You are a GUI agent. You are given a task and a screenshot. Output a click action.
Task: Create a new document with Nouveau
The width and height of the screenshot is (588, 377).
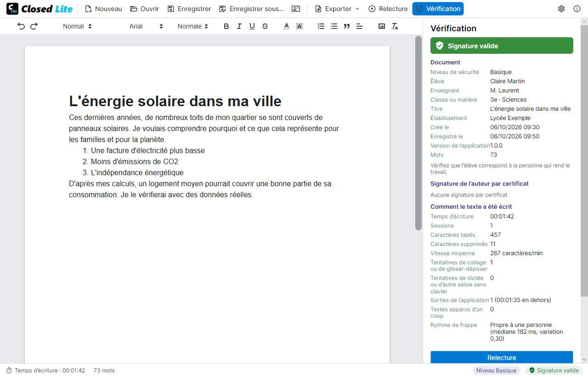pyautogui.click(x=103, y=9)
